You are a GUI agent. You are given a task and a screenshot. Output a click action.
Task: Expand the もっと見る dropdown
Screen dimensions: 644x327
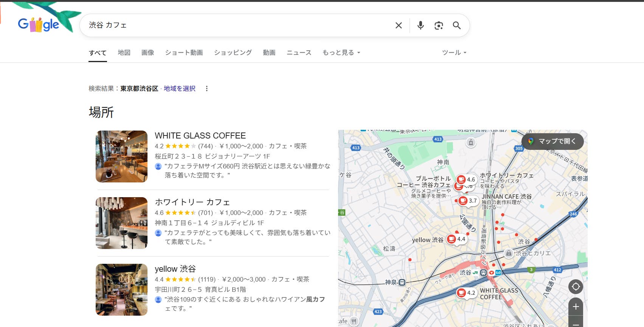point(341,53)
